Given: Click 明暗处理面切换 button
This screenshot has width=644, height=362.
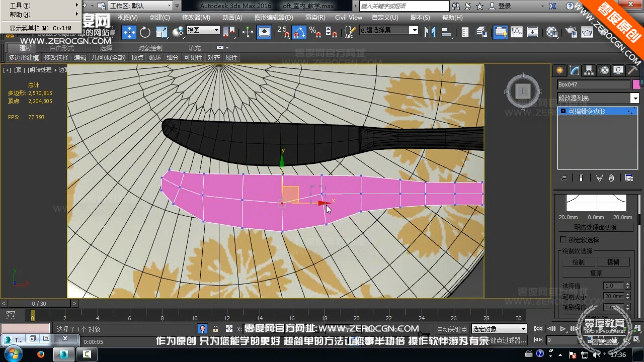Looking at the screenshot, I should pyautogui.click(x=595, y=227).
